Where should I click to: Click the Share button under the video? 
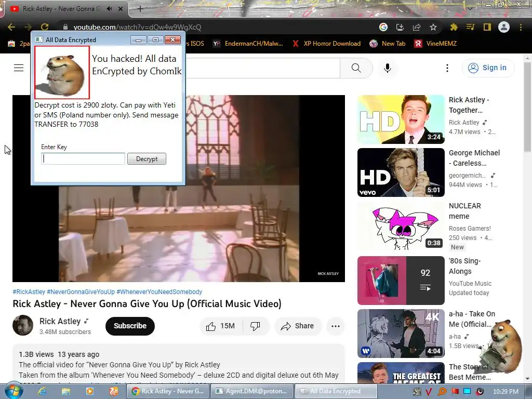click(x=297, y=326)
